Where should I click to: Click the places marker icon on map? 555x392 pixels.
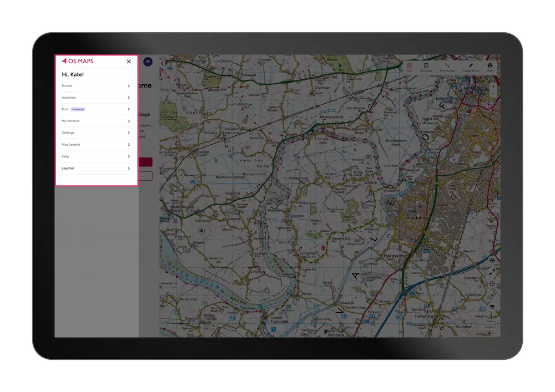pos(492,261)
